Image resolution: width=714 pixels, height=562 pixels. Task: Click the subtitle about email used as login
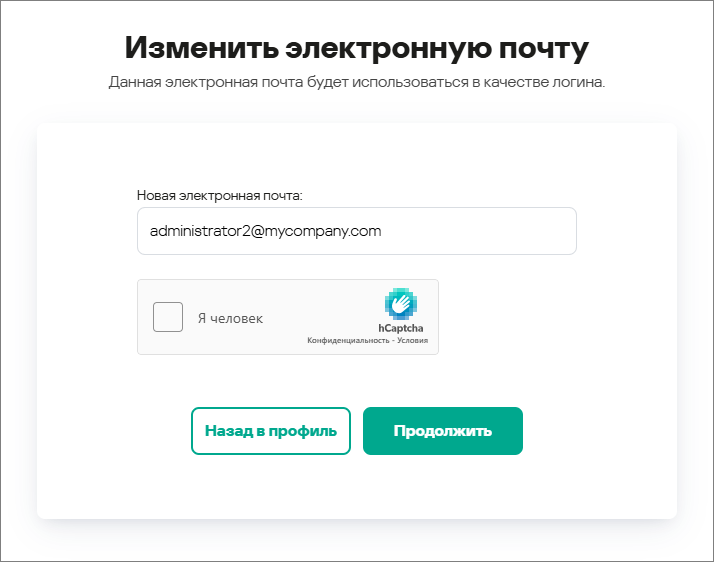356,82
